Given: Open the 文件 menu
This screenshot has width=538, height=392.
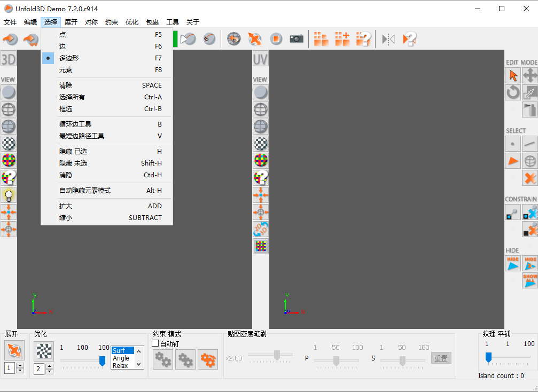Looking at the screenshot, I should coord(10,22).
